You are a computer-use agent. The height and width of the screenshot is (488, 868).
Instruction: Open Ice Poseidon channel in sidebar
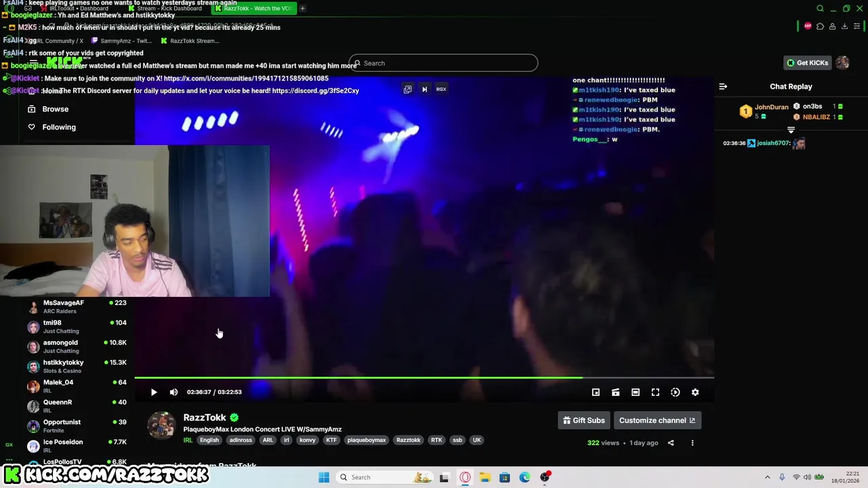click(x=77, y=446)
